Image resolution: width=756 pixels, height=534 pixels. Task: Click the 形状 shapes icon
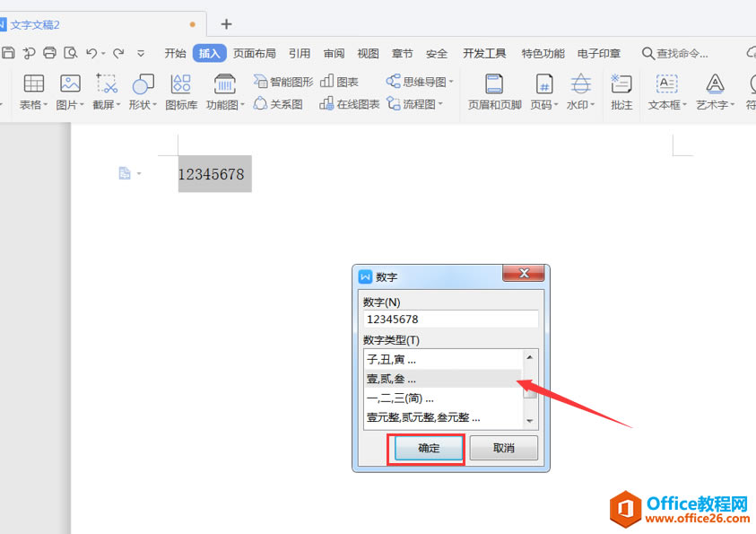click(x=143, y=84)
